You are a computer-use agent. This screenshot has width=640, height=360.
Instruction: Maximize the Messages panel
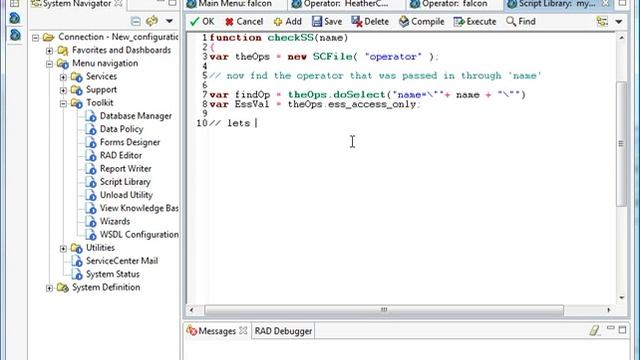[x=622, y=329]
